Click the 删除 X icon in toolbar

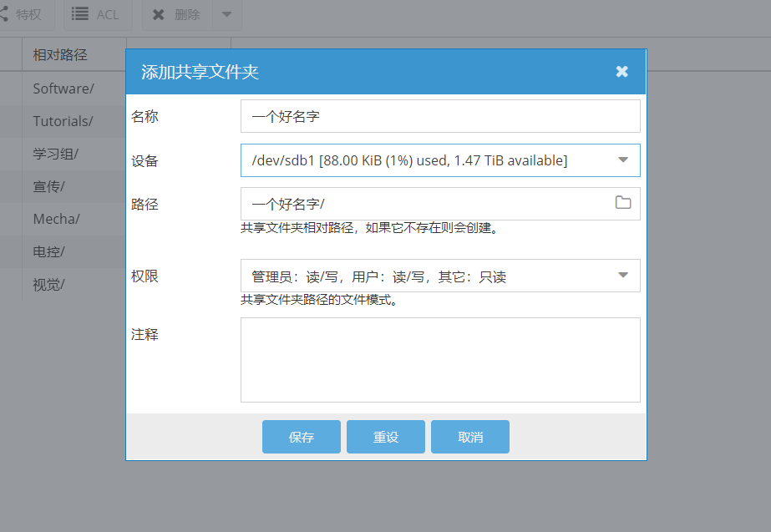(159, 14)
